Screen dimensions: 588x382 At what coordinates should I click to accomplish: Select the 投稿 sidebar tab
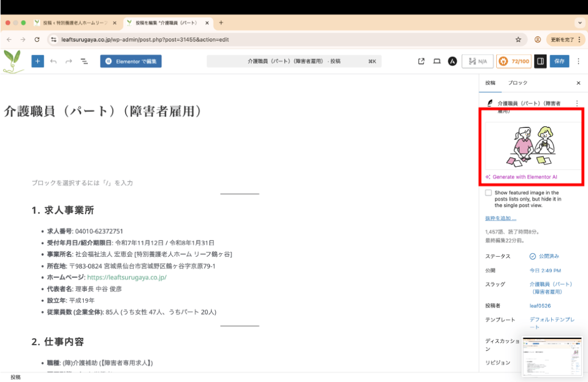click(x=490, y=83)
